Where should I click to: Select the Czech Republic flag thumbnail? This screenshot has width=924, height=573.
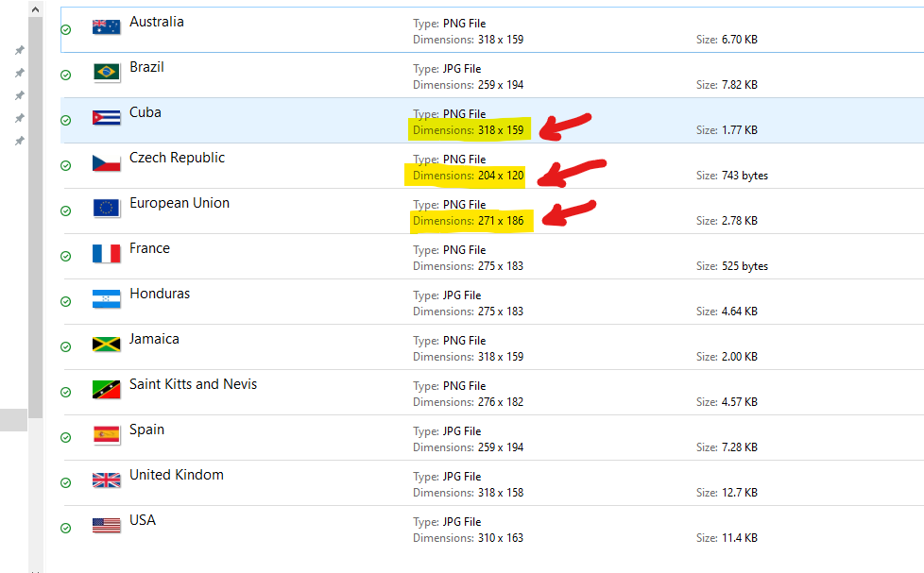point(107,162)
